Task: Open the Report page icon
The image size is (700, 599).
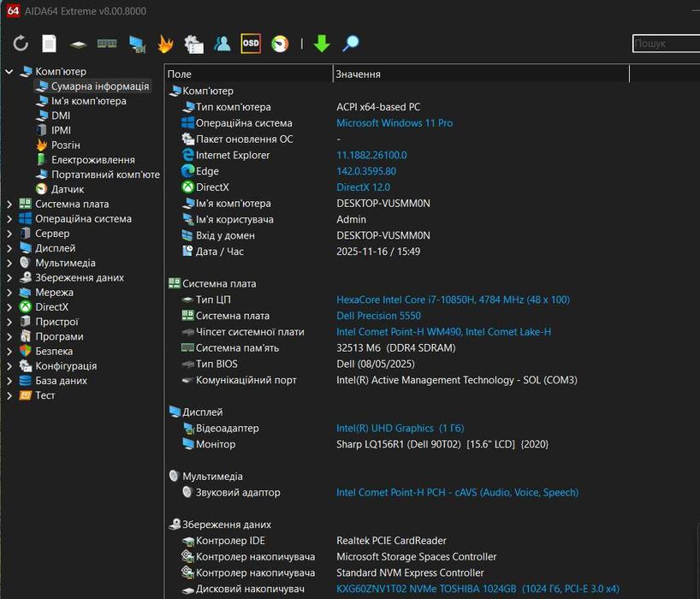Action: pos(49,44)
